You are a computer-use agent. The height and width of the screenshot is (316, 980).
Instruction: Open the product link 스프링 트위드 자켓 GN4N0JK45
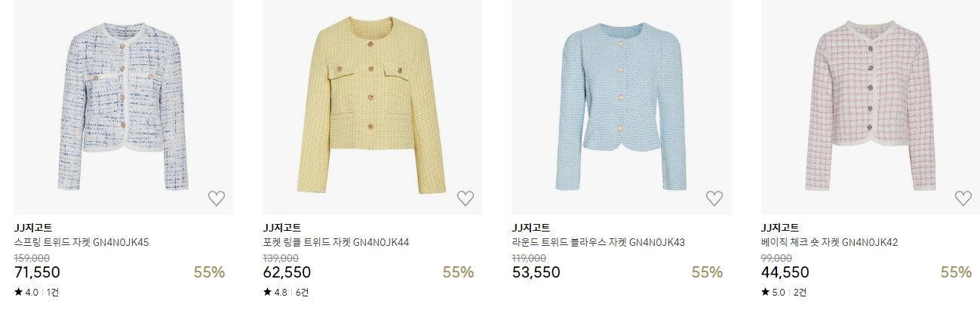(x=81, y=243)
